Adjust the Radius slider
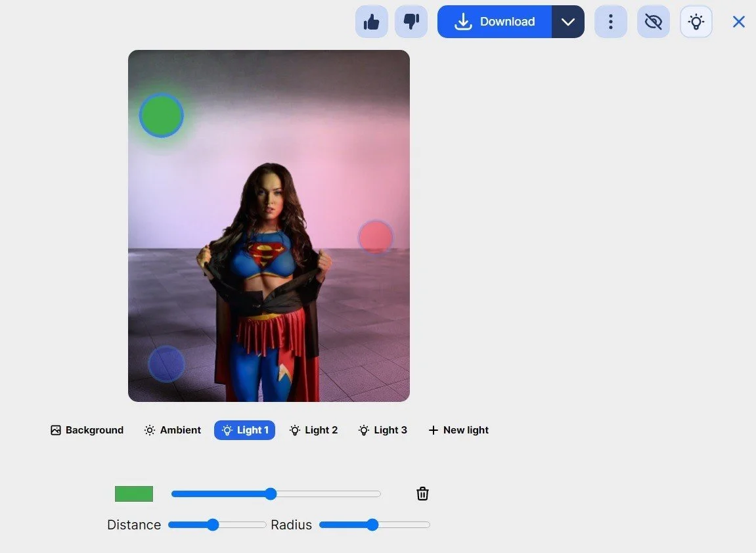Screen dimensions: 756x553 [x=374, y=525]
